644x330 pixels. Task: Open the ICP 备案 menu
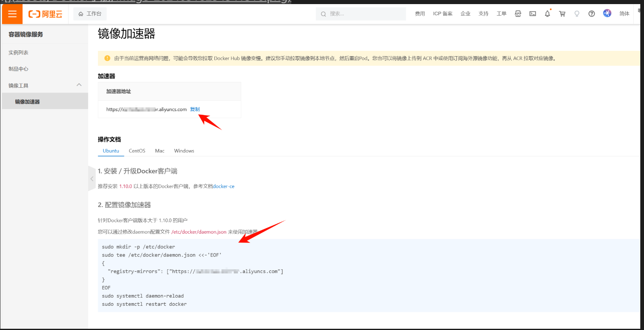[x=443, y=14]
